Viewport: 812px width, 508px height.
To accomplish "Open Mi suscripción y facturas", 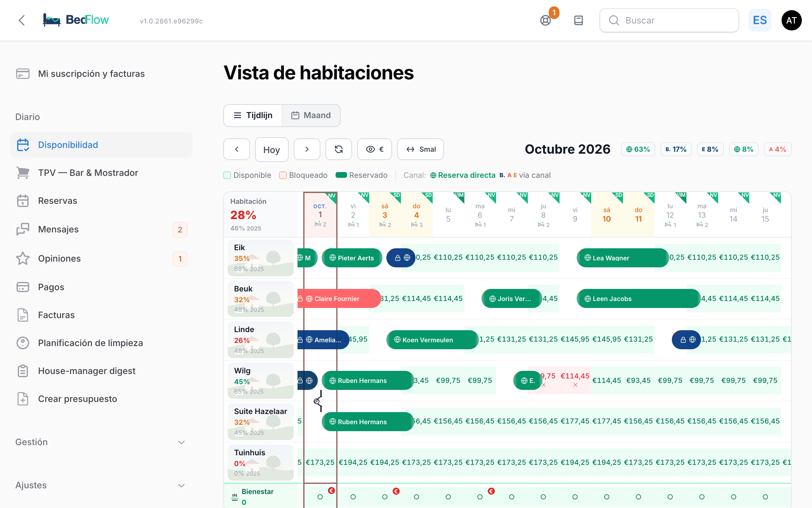I will tap(101, 74).
